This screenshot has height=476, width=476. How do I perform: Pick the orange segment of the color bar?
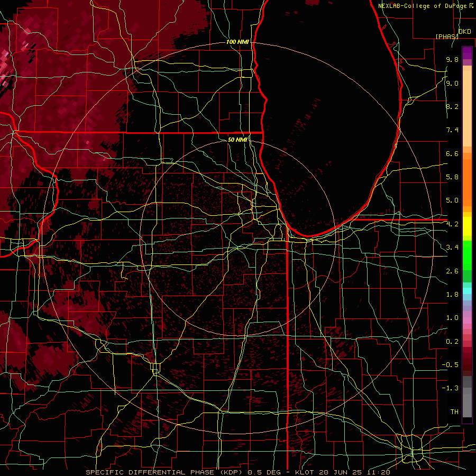pos(467,182)
